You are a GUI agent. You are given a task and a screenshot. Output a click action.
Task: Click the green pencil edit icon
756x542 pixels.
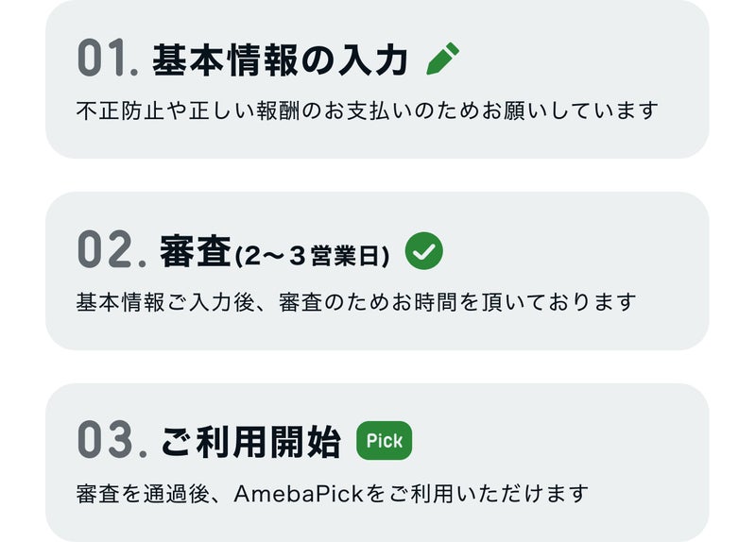(442, 59)
